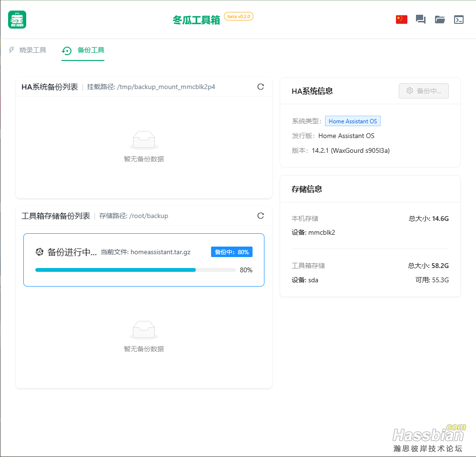
Task: Click the 可用: 55.3G value
Action: [432, 280]
